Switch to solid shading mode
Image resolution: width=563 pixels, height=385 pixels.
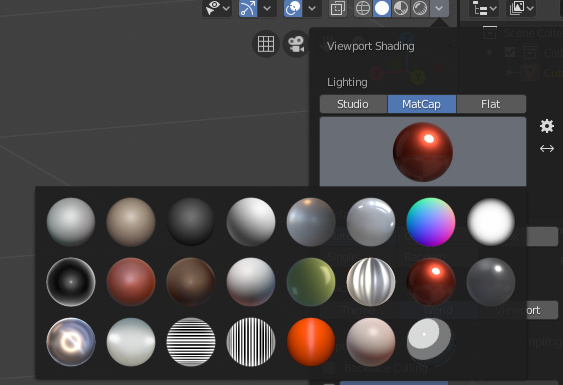click(382, 8)
